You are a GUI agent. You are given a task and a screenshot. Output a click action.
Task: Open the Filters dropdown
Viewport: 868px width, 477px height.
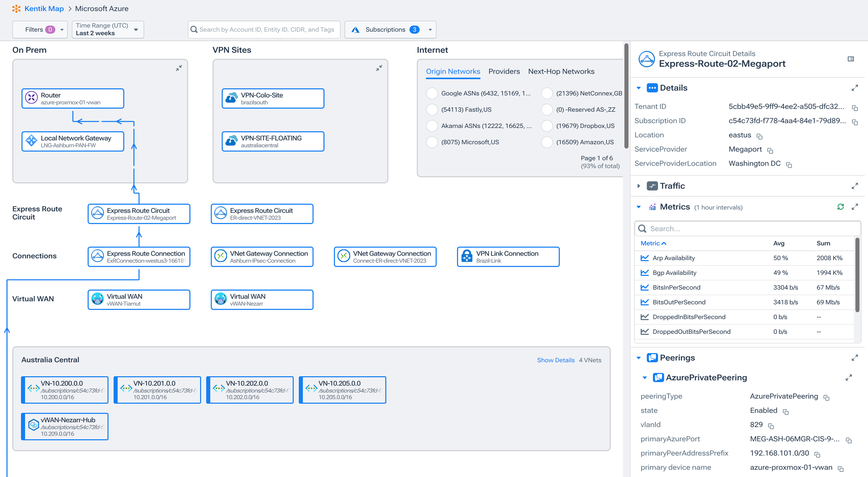[x=40, y=29]
